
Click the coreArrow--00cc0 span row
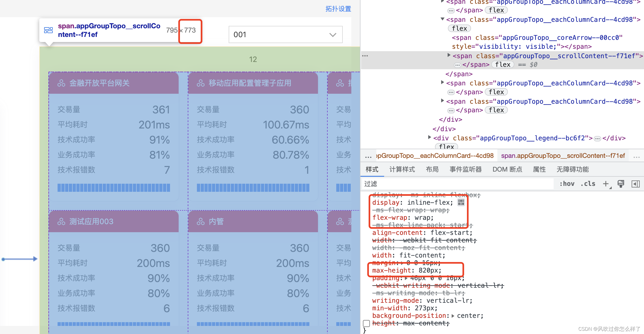[x=537, y=42]
